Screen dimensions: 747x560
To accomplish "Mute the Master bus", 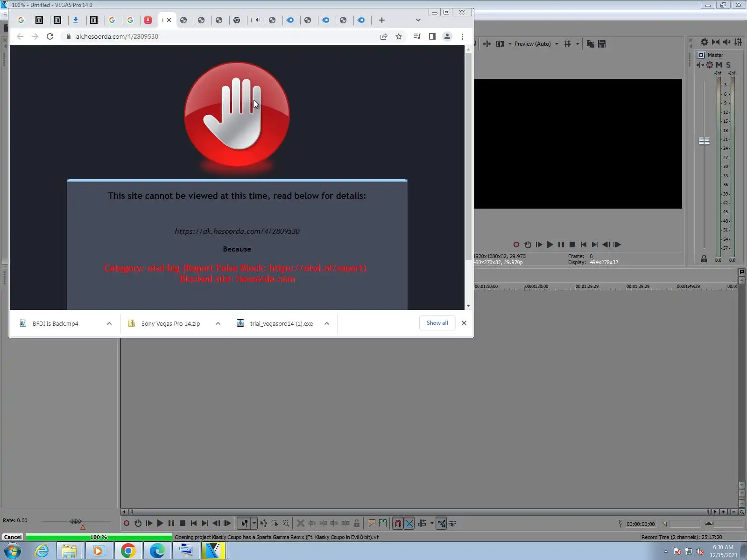I will point(719,65).
